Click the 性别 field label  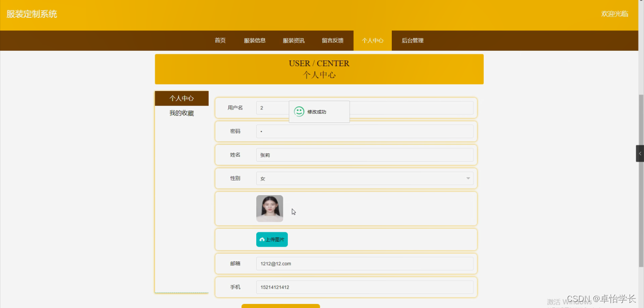pos(235,178)
